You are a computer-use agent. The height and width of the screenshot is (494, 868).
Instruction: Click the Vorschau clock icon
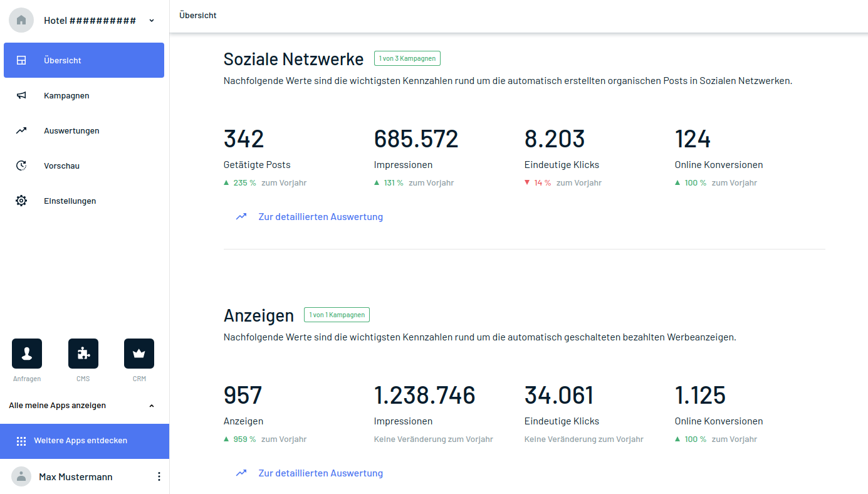tap(21, 166)
